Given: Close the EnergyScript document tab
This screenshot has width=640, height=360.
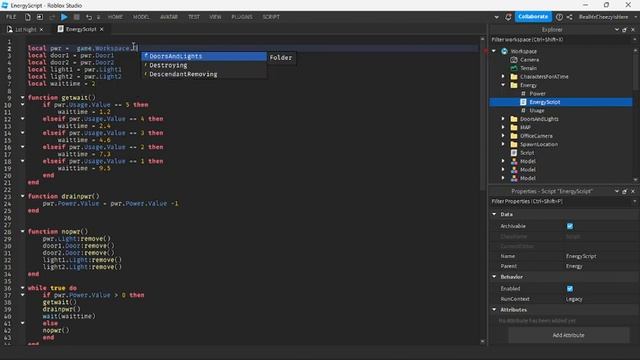Looking at the screenshot, I should [x=102, y=29].
